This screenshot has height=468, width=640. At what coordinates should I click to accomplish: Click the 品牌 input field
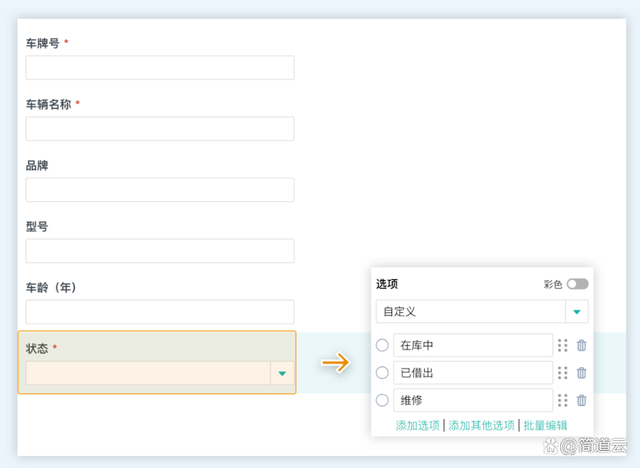pos(160,190)
